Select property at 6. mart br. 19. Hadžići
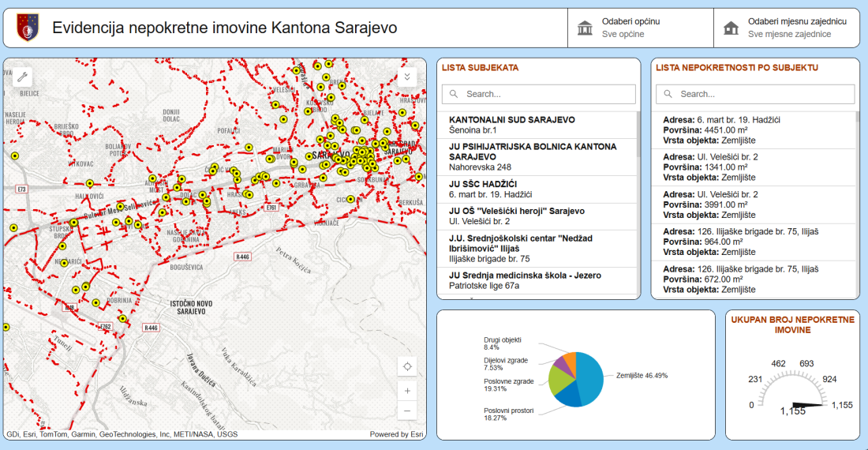The image size is (868, 450). point(754,130)
